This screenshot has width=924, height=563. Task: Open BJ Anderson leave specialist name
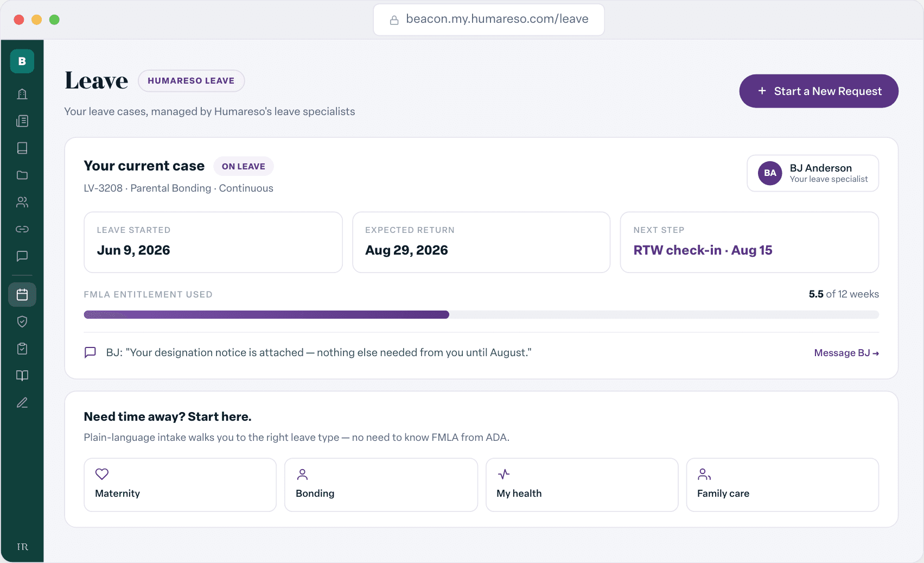click(820, 168)
